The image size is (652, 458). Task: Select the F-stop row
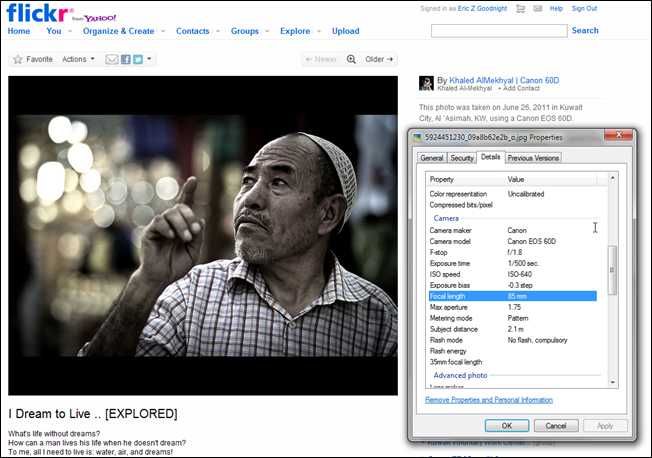(512, 252)
